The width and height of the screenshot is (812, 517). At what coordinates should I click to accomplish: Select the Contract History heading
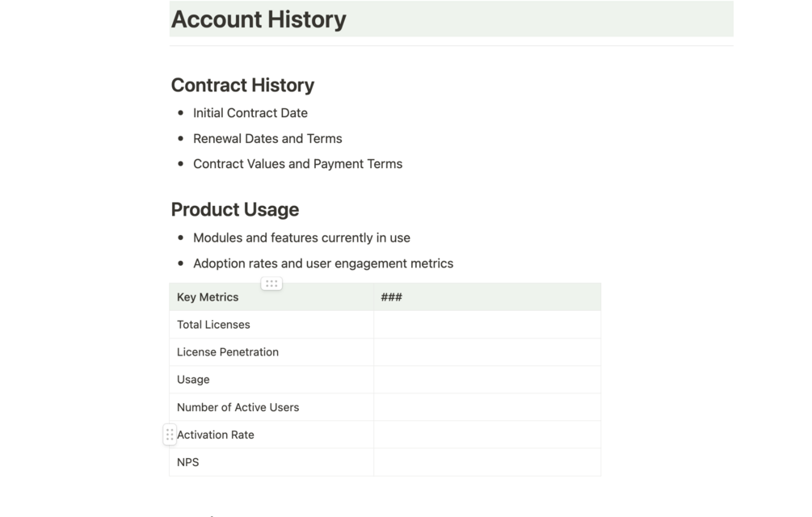(242, 85)
